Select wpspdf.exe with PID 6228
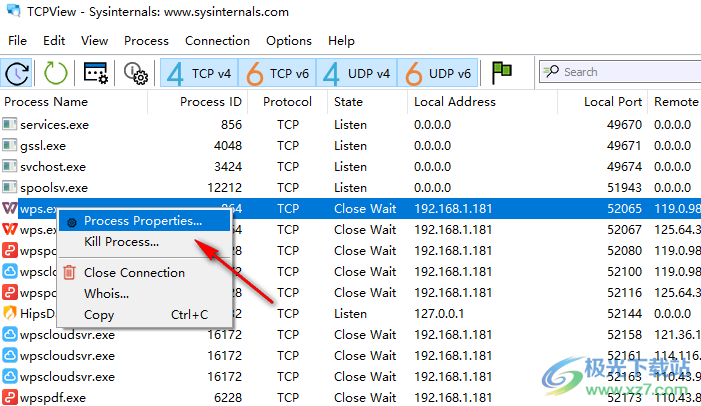Screen dimensions: 701x406 pos(53,398)
